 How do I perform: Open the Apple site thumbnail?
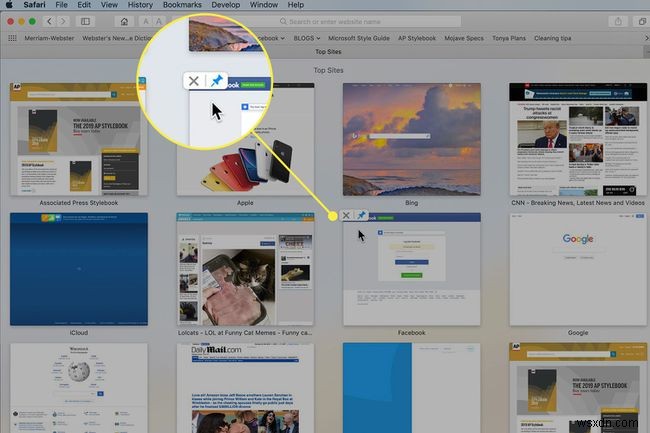[246, 139]
